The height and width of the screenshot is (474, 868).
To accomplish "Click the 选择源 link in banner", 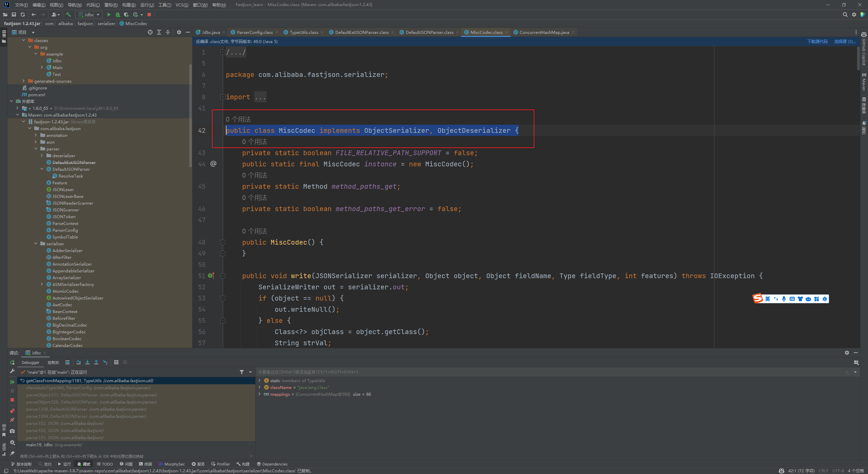I will pyautogui.click(x=845, y=41).
